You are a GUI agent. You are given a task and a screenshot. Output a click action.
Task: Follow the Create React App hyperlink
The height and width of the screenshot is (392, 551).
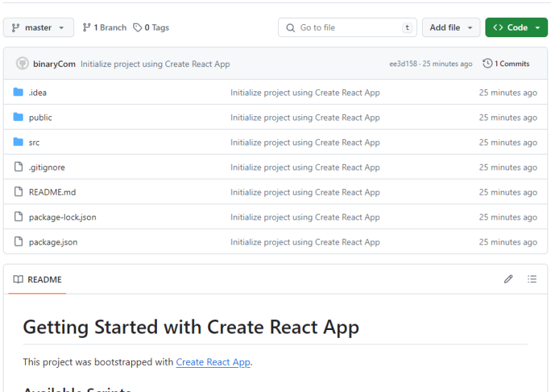(x=213, y=362)
